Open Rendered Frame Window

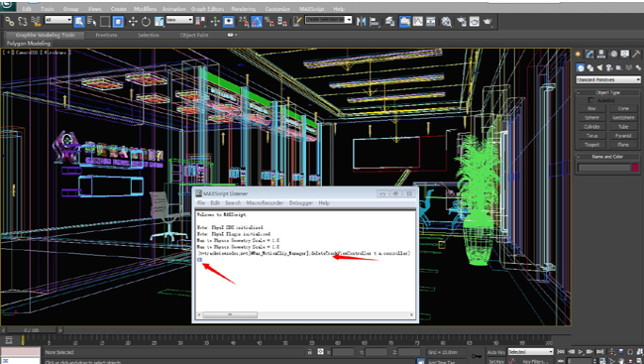point(475,22)
